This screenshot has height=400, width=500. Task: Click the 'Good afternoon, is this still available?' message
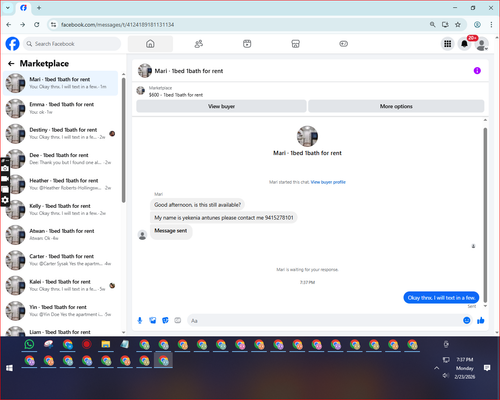(x=197, y=205)
